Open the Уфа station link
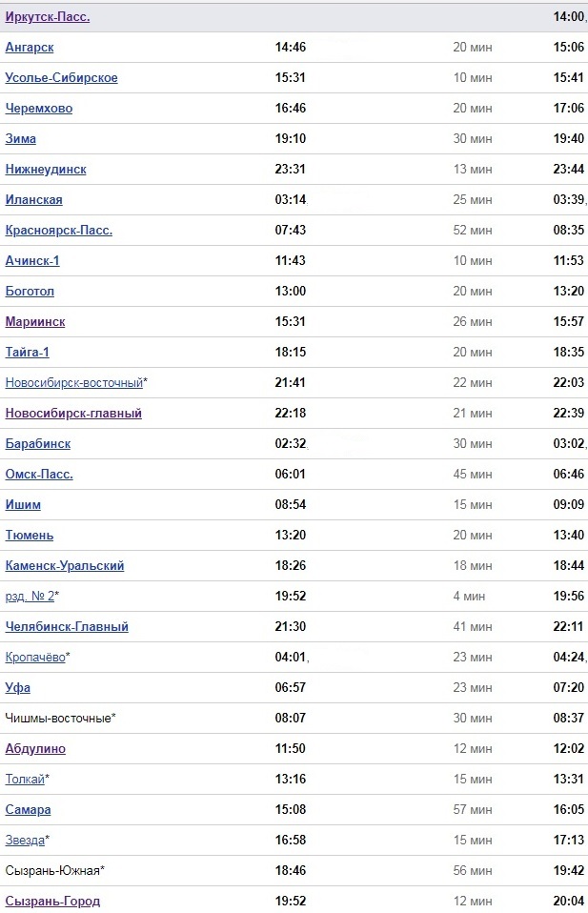The height and width of the screenshot is (913, 588). click(x=18, y=688)
